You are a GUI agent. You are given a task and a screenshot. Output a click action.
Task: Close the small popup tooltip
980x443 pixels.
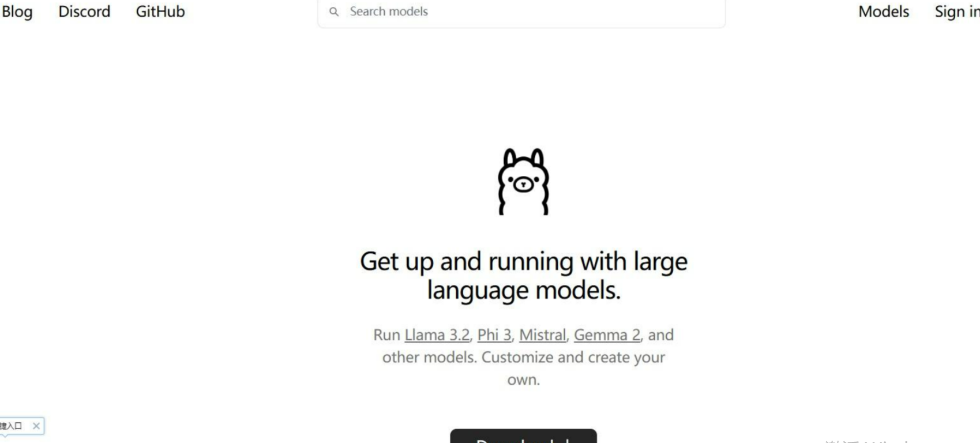pos(36,426)
